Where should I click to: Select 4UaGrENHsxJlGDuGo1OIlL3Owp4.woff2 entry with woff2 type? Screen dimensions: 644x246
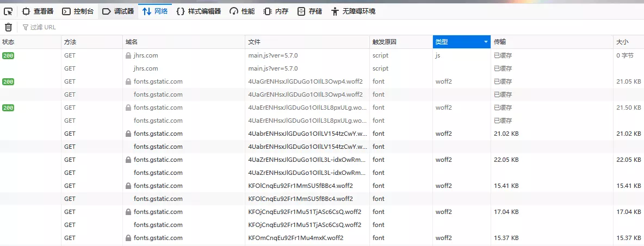pyautogui.click(x=306, y=81)
